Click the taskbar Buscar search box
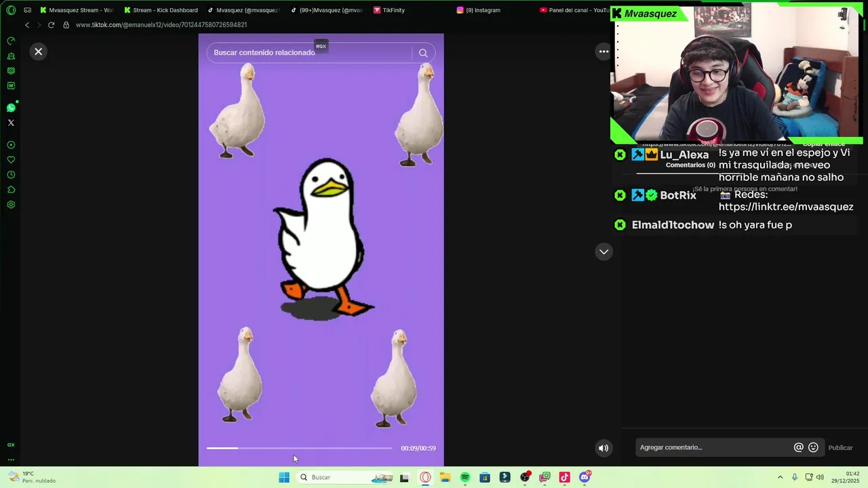This screenshot has width=868, height=488. point(346,477)
